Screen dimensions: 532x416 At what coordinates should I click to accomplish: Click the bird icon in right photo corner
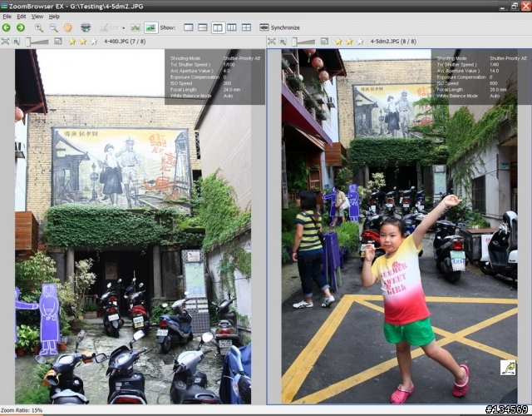click(x=508, y=368)
